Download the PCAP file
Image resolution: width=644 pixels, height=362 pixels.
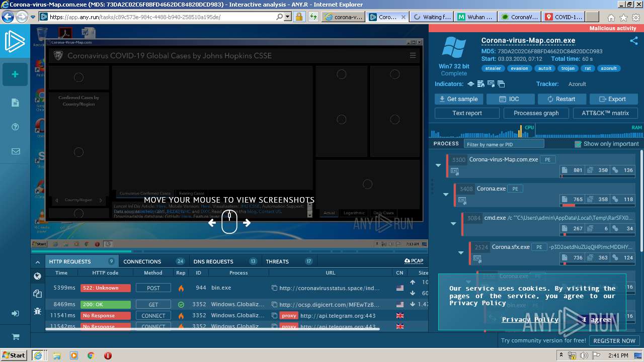click(414, 261)
